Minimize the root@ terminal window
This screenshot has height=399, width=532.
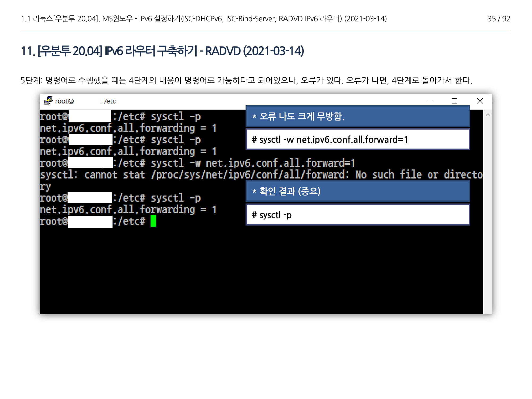click(x=429, y=101)
